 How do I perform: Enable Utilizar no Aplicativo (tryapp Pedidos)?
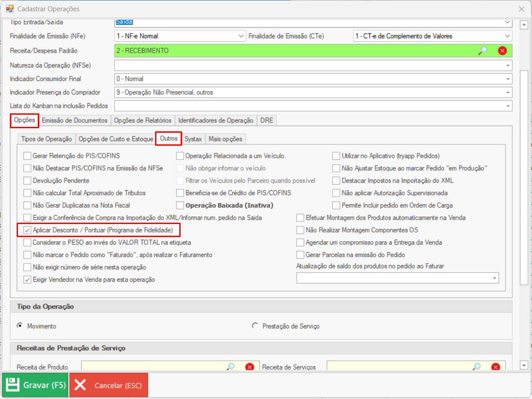[336, 156]
